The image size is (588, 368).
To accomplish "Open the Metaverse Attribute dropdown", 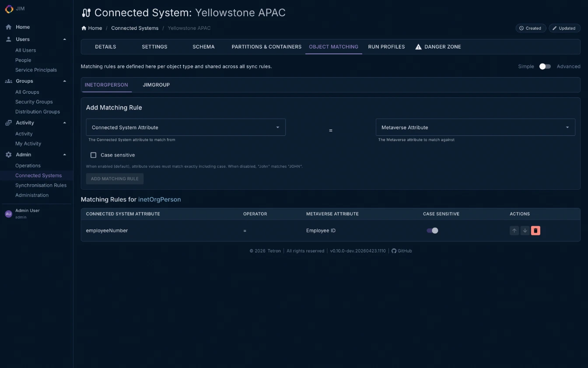I will pyautogui.click(x=475, y=127).
